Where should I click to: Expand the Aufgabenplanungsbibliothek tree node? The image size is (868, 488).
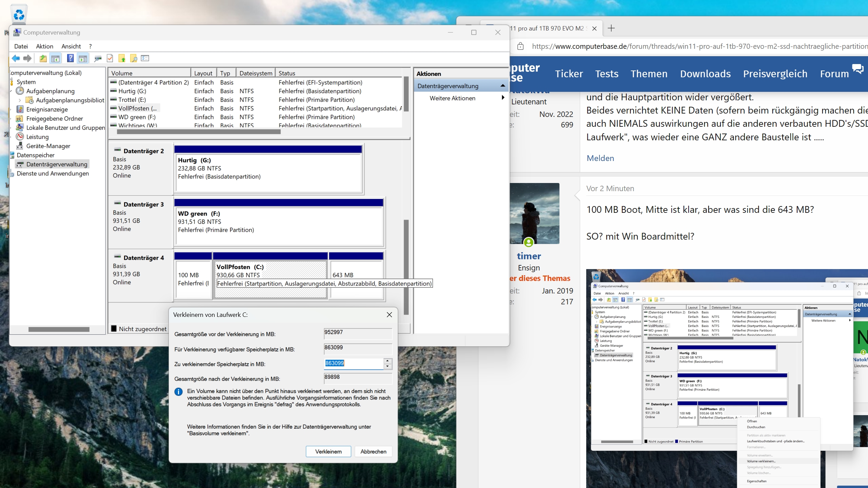tap(20, 100)
